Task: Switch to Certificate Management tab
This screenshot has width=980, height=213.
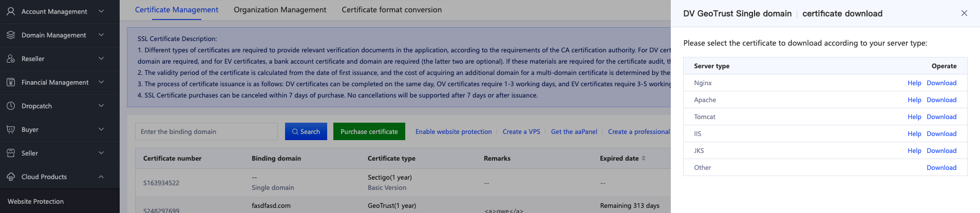Action: pyautogui.click(x=177, y=10)
